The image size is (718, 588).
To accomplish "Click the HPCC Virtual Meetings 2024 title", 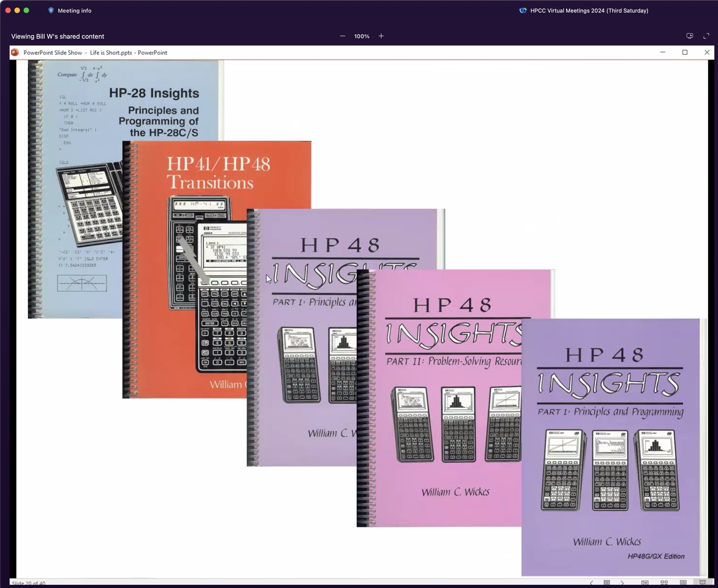I will 589,11.
